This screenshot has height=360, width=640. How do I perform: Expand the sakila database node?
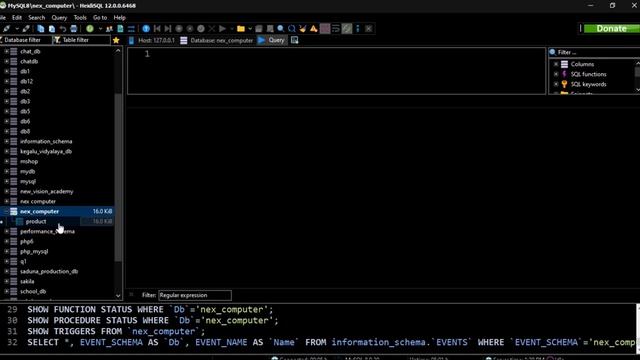(7, 281)
